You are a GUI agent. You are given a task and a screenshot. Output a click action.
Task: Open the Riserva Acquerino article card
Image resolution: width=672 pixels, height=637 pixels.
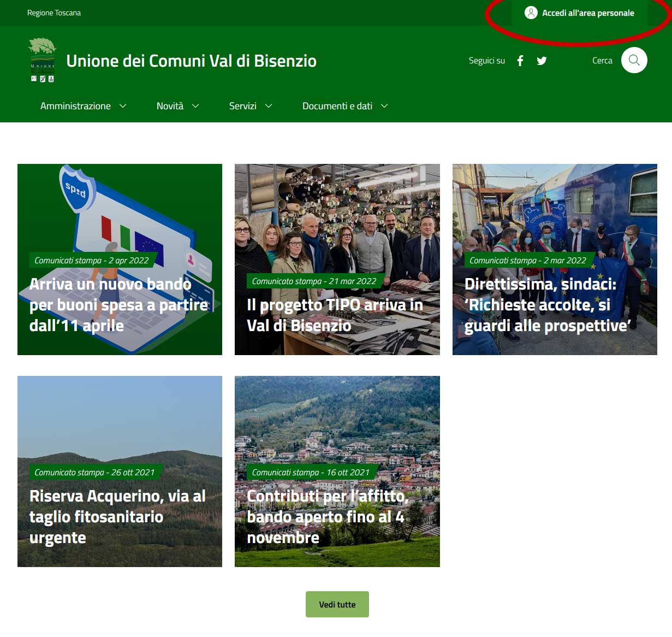coord(120,471)
